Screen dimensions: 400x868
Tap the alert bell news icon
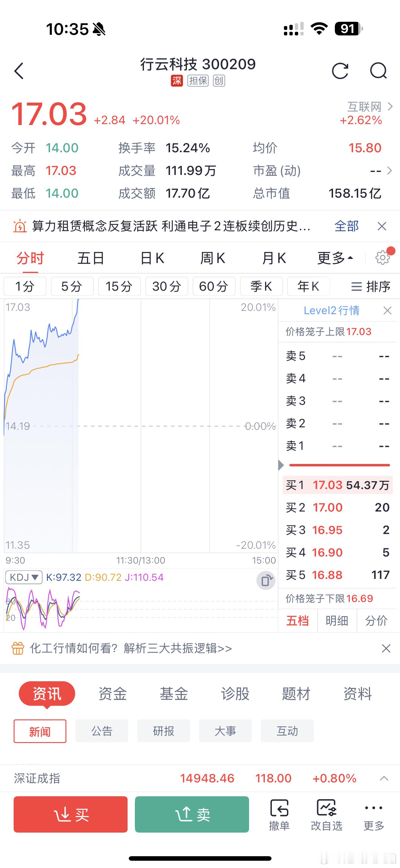pos(20,226)
